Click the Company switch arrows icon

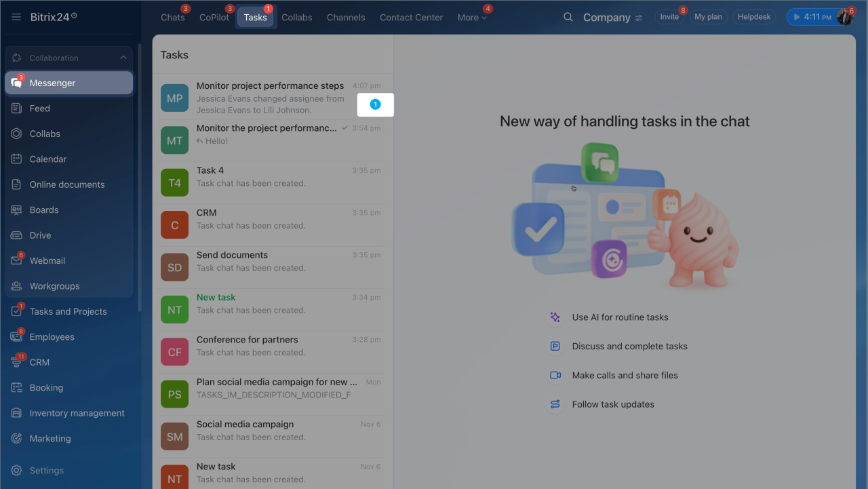tap(639, 18)
